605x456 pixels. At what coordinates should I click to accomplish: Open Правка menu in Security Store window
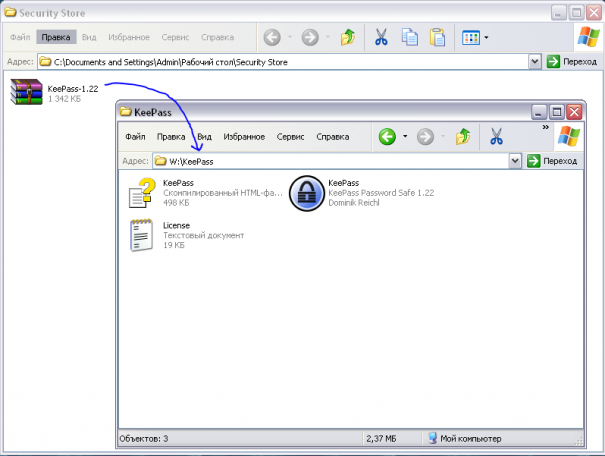[x=56, y=37]
